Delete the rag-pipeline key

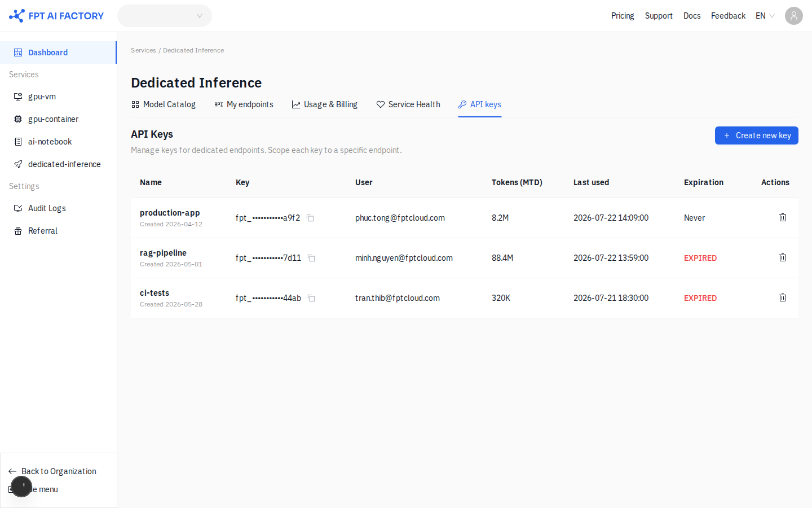[783, 257]
